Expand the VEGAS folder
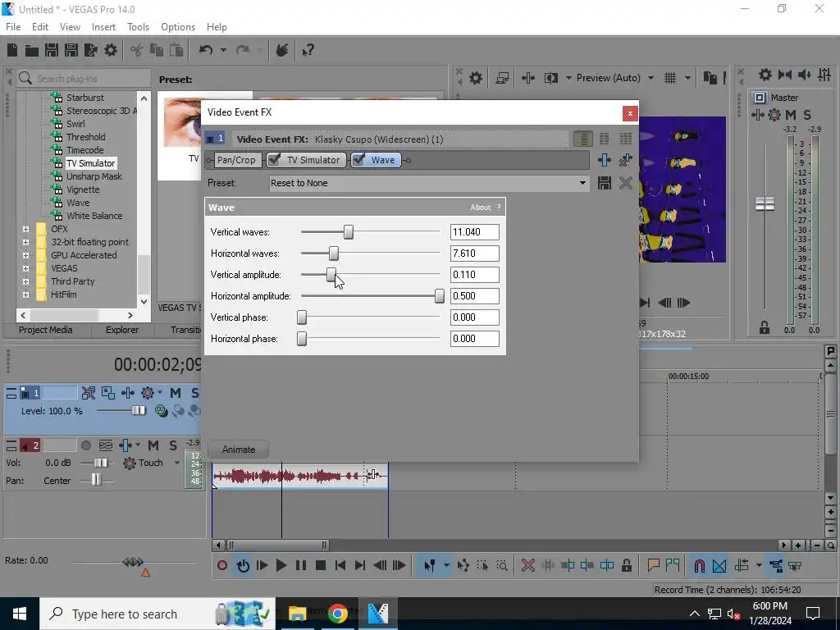Viewport: 840px width, 630px height. tap(25, 268)
